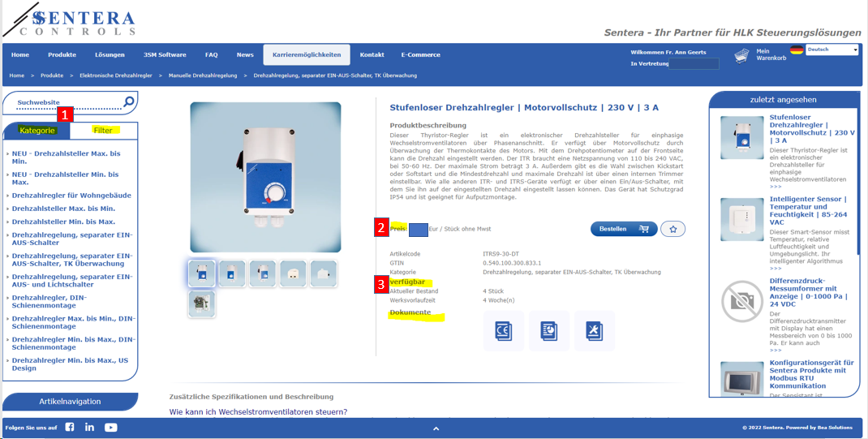Open the Produkte menu
868x439 pixels.
[62, 55]
